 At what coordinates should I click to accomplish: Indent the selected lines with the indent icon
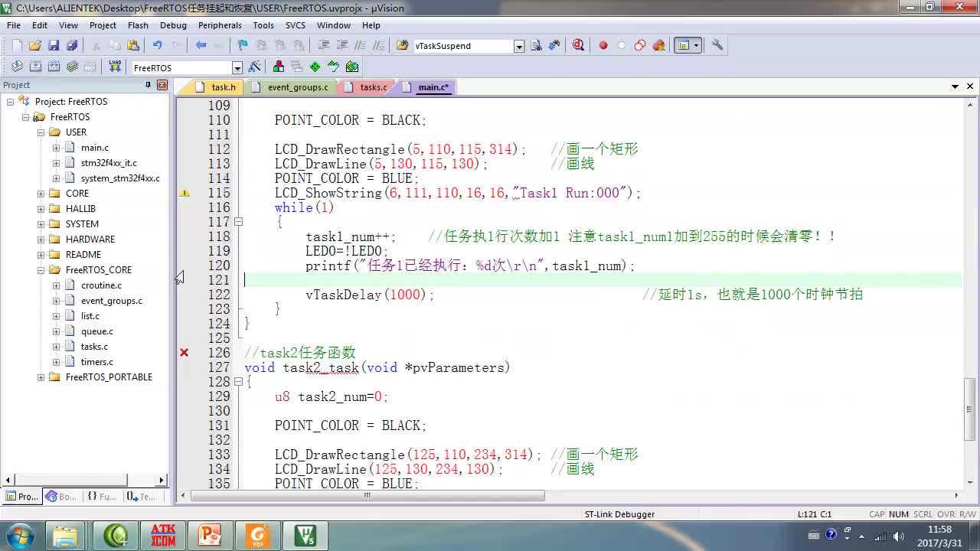tap(323, 46)
